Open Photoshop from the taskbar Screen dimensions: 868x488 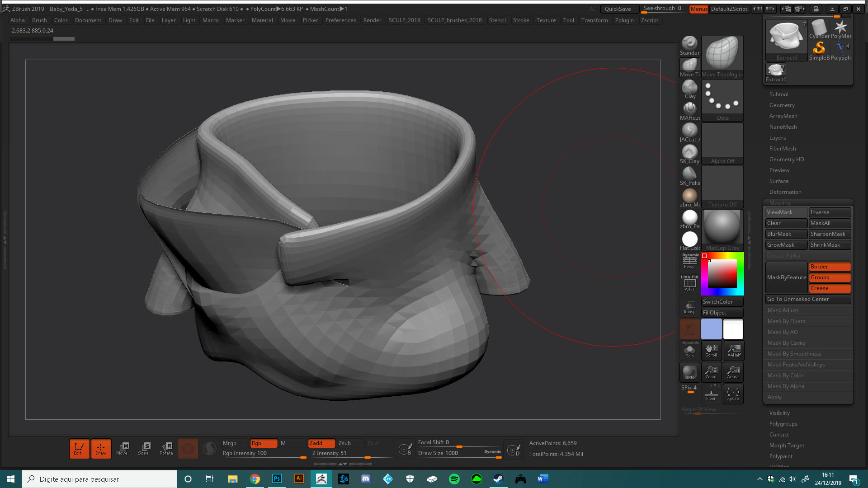click(x=277, y=479)
